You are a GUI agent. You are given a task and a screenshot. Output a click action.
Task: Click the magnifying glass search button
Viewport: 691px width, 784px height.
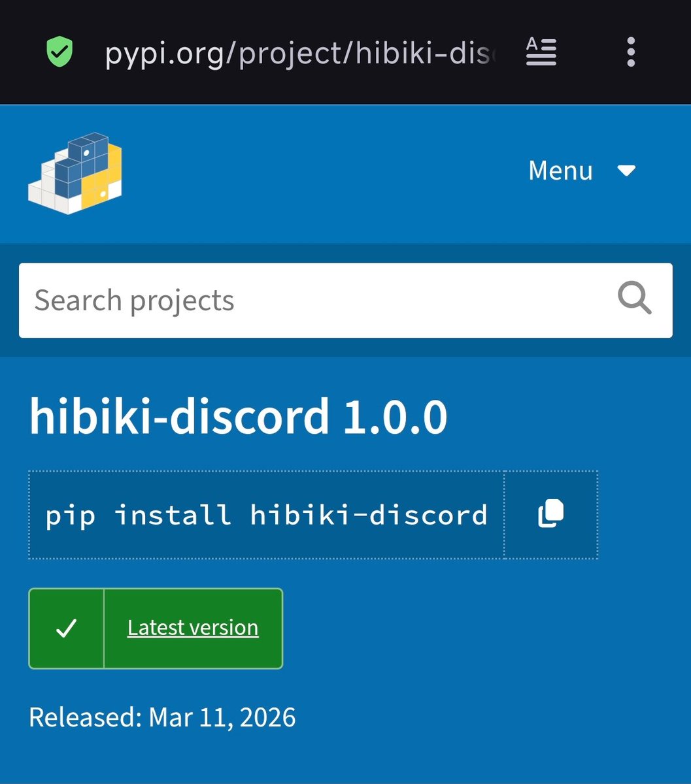point(635,299)
